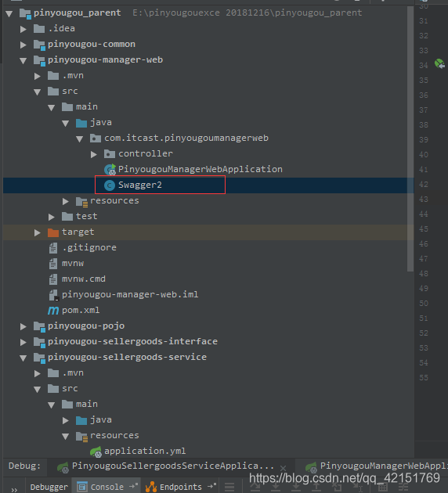Expand the pinyougou-common module

point(23,45)
